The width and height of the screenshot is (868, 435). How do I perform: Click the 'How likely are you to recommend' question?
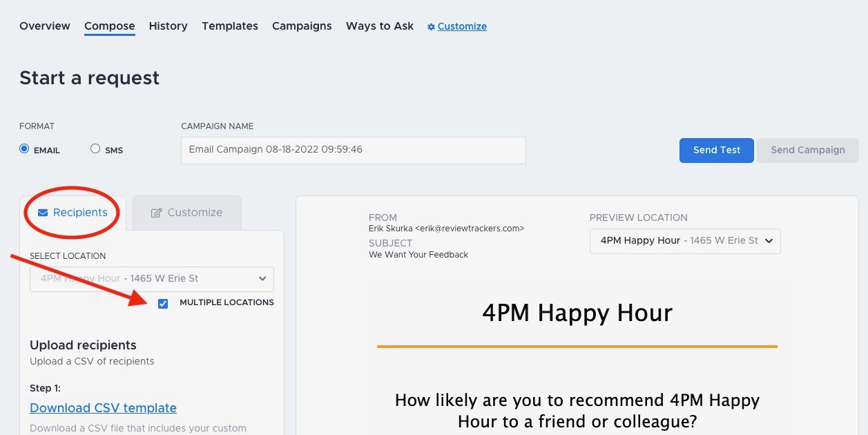(577, 410)
